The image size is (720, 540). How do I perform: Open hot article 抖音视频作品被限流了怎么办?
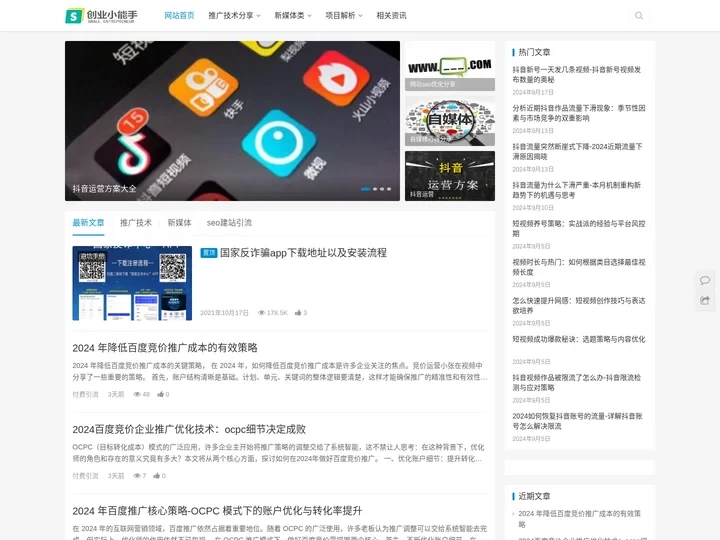click(x=577, y=382)
